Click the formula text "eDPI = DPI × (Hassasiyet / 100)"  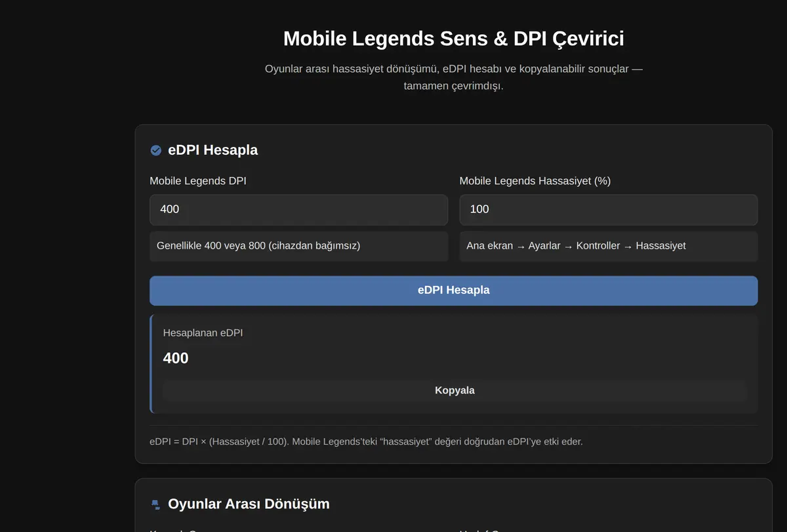[x=218, y=441]
